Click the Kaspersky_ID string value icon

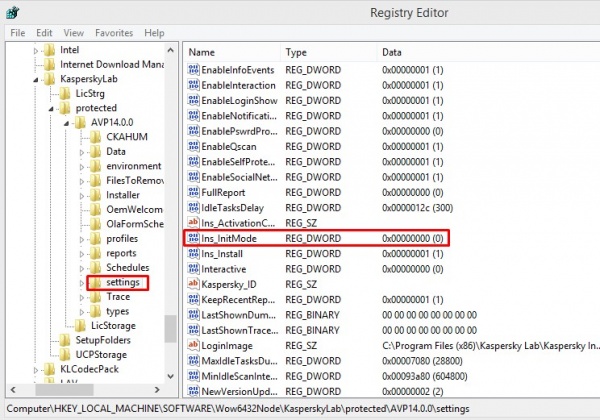pos(193,284)
